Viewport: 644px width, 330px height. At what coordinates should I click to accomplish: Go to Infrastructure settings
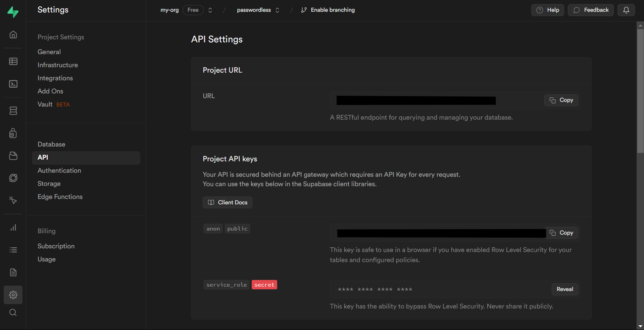[x=58, y=65]
